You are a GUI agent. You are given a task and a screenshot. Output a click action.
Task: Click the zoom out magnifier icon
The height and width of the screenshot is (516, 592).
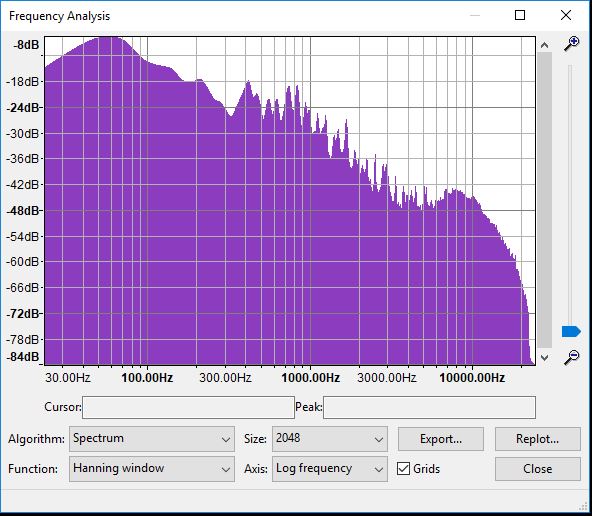[x=572, y=357]
